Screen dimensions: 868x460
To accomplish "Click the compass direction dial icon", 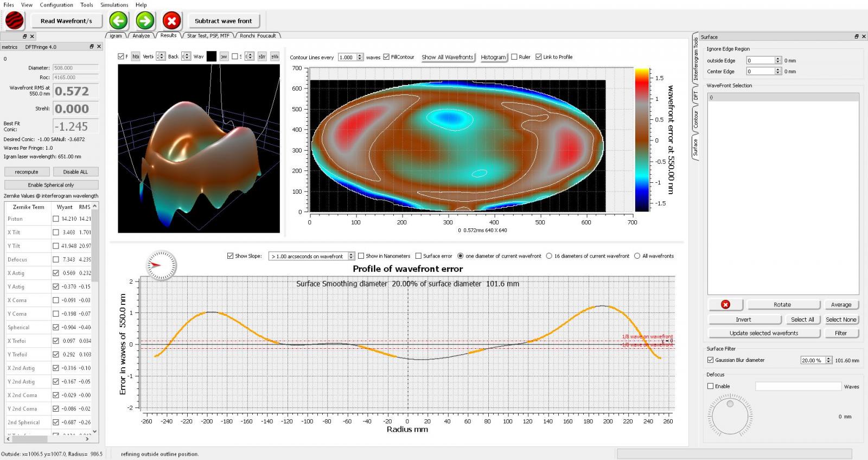I will click(162, 265).
